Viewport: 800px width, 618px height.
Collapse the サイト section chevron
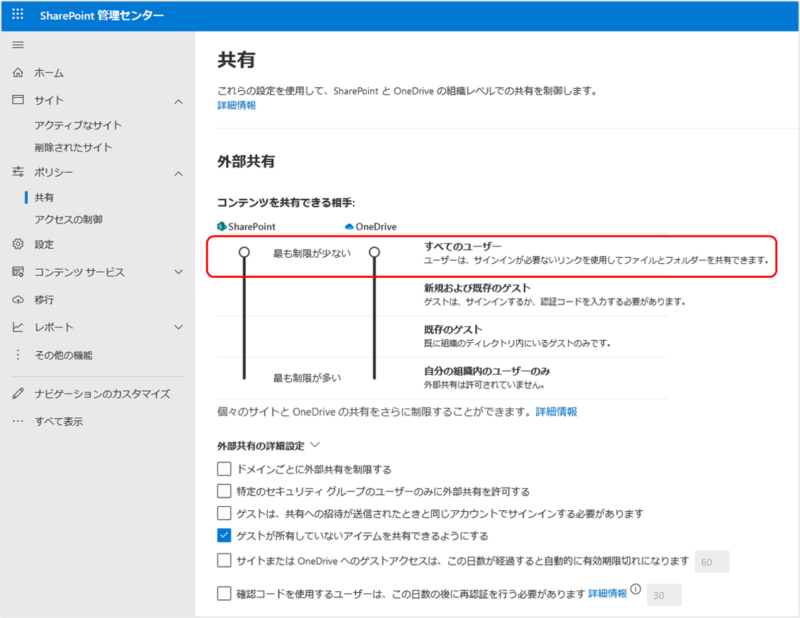click(178, 101)
